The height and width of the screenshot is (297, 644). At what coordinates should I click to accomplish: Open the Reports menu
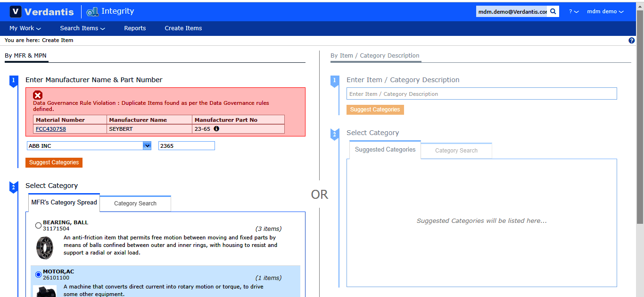(135, 28)
